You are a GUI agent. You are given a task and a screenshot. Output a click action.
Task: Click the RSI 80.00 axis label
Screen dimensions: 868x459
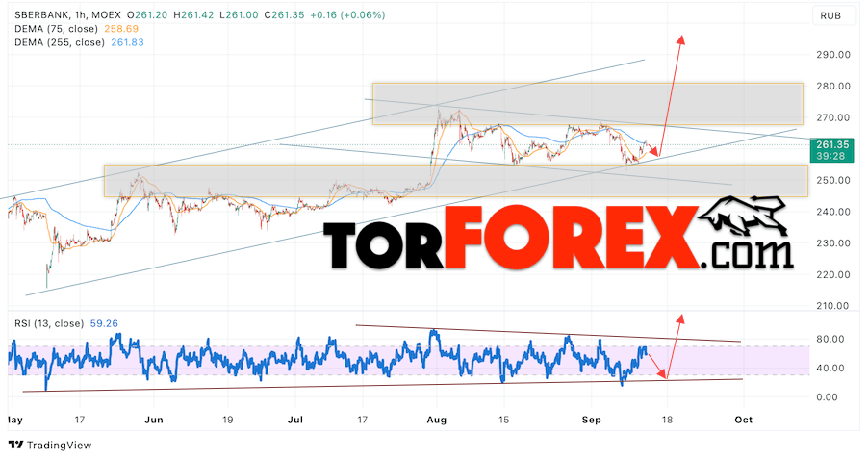[x=830, y=339]
